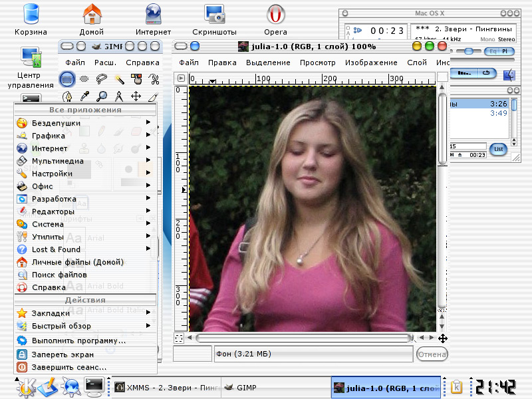Switch to XMMS via the taskbar button
Image resolution: width=532 pixels, height=399 pixels.
click(166, 388)
